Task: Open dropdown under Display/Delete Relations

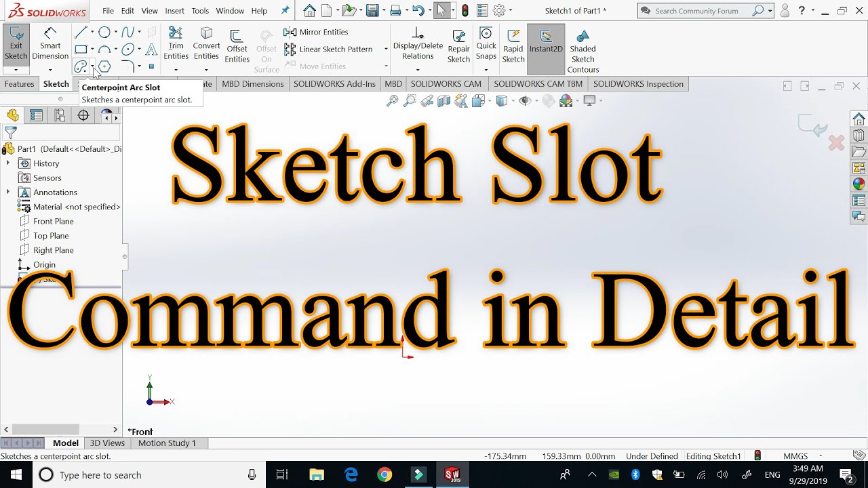Action: pos(418,70)
